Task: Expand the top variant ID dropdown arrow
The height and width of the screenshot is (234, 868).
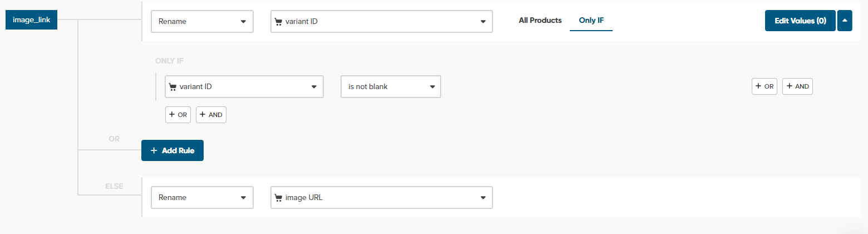Action: point(483,22)
